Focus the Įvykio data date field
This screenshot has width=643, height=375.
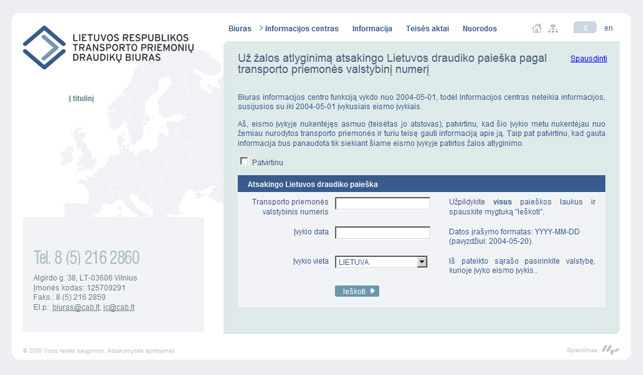point(383,233)
